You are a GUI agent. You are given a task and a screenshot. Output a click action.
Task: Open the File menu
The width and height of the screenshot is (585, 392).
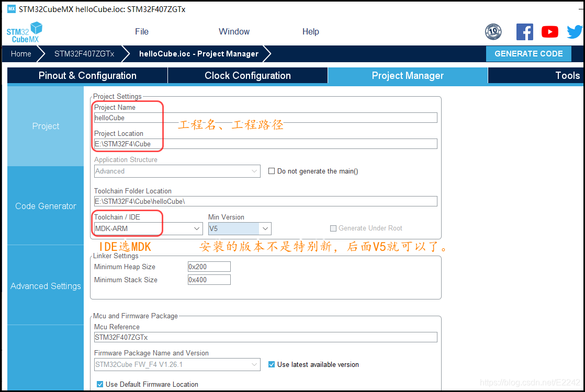click(142, 32)
